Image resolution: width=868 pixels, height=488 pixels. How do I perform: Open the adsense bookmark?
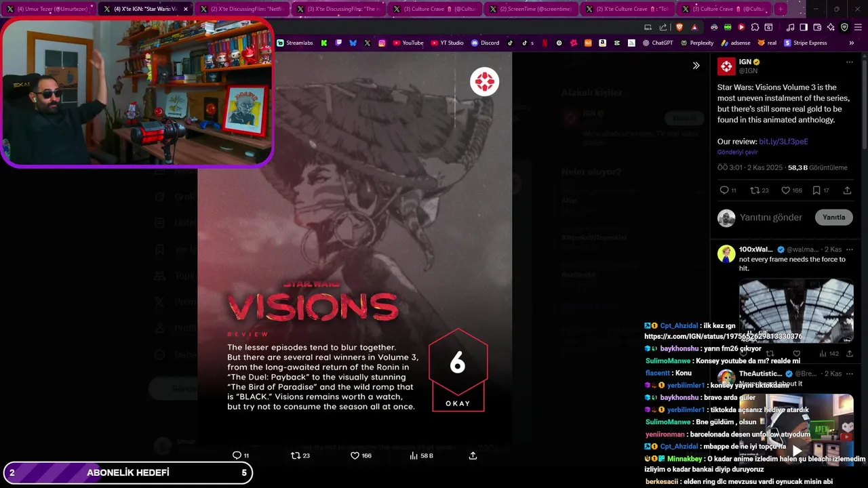click(736, 43)
